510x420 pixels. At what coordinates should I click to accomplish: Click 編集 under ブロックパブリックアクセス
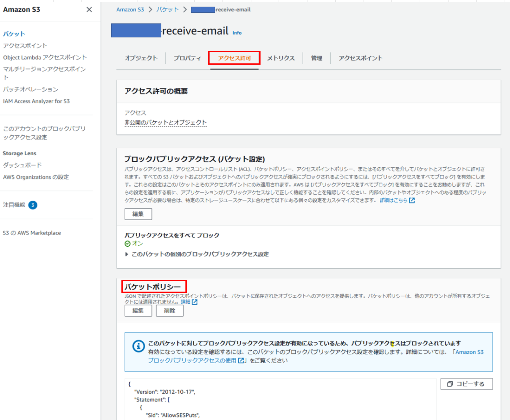click(x=138, y=214)
